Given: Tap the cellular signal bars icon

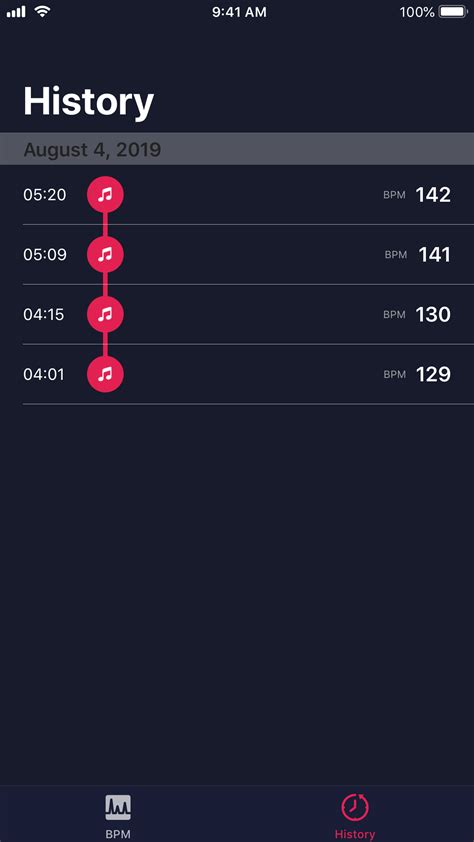Looking at the screenshot, I should coord(16,12).
